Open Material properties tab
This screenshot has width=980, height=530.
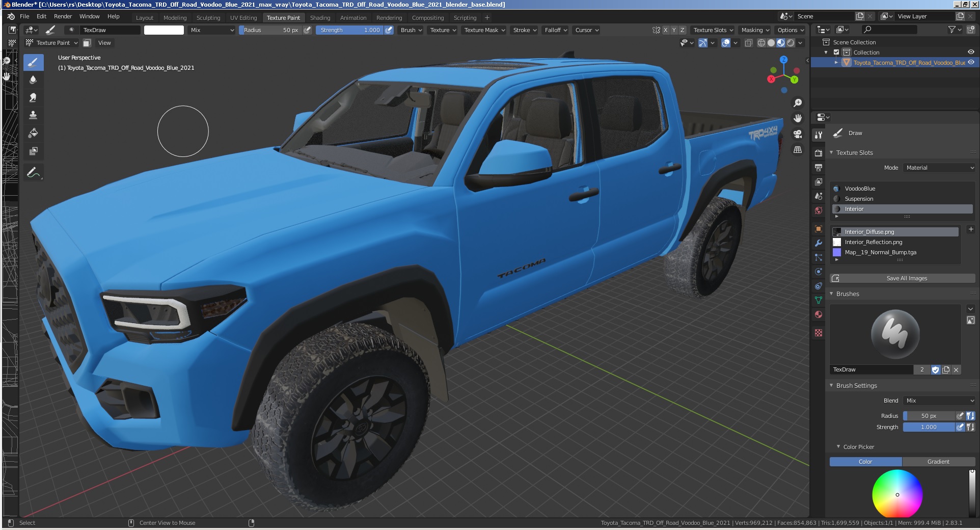point(819,314)
